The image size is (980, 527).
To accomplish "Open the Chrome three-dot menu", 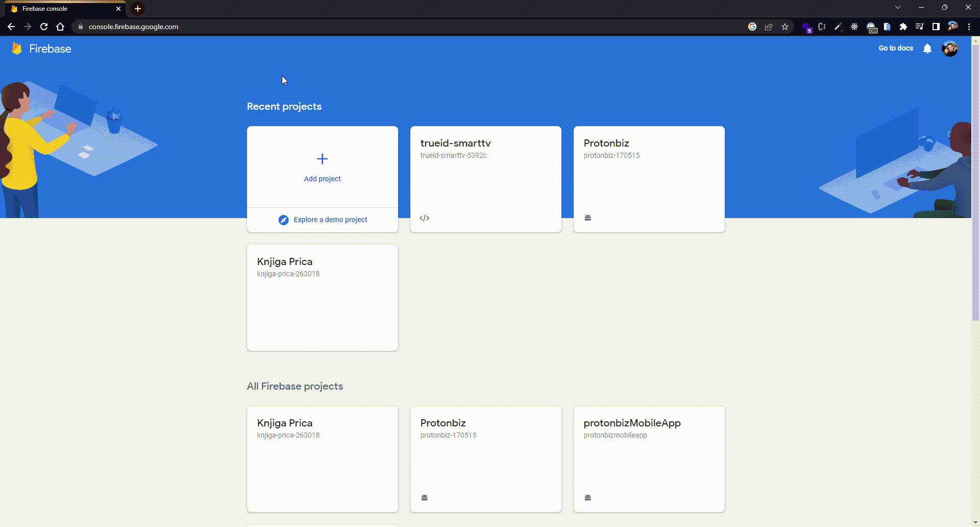I will [969, 27].
